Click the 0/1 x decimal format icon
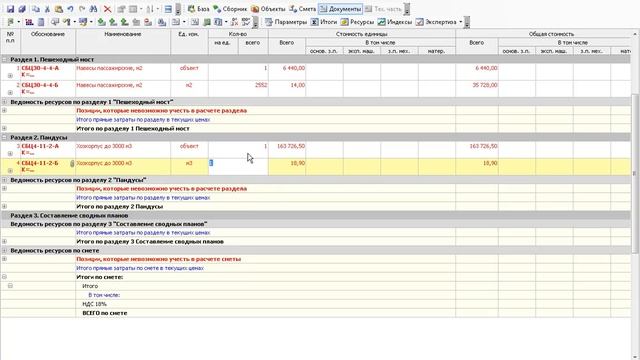This screenshot has height=360, width=640. click(x=234, y=22)
